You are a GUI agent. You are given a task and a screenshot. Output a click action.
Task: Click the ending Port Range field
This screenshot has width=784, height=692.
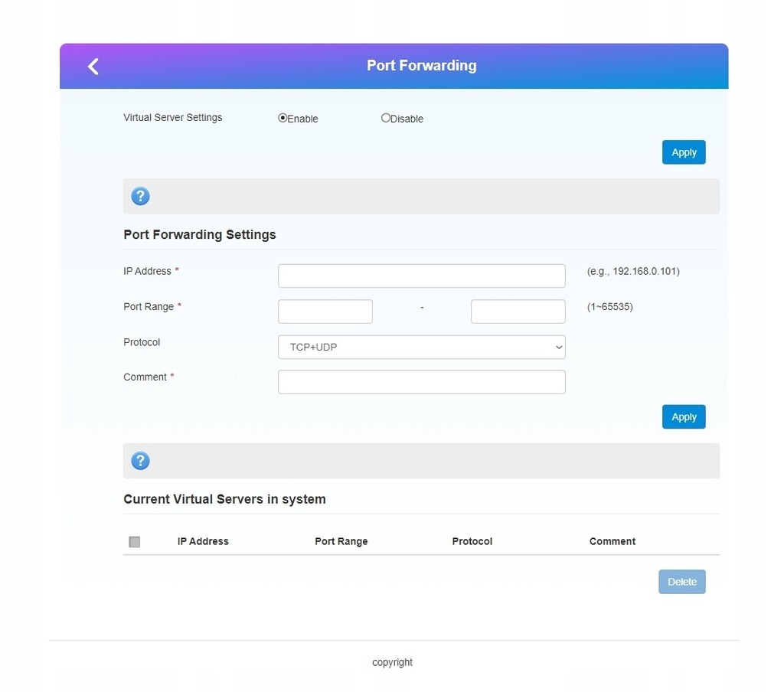point(518,312)
